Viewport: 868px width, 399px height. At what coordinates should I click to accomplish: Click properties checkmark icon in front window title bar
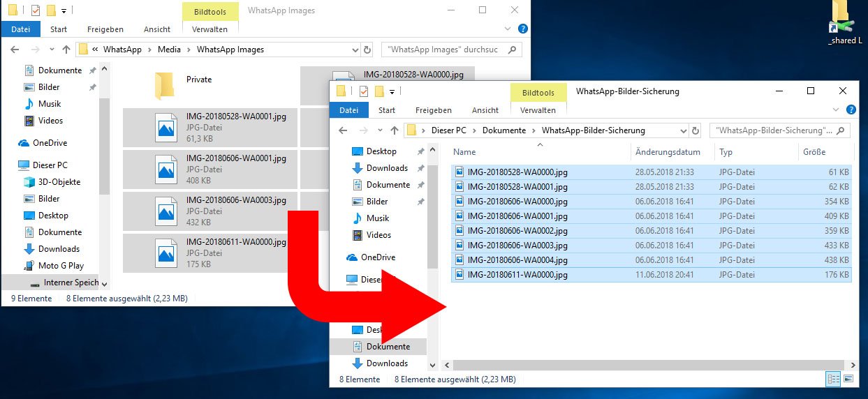364,91
